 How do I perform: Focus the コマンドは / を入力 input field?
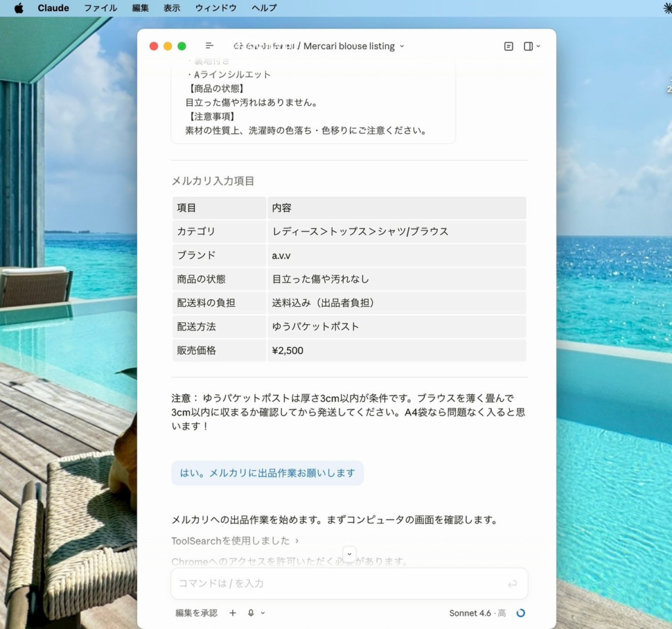349,583
